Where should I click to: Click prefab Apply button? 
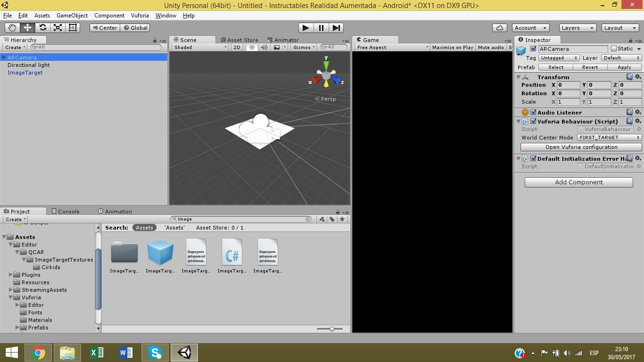(x=624, y=67)
